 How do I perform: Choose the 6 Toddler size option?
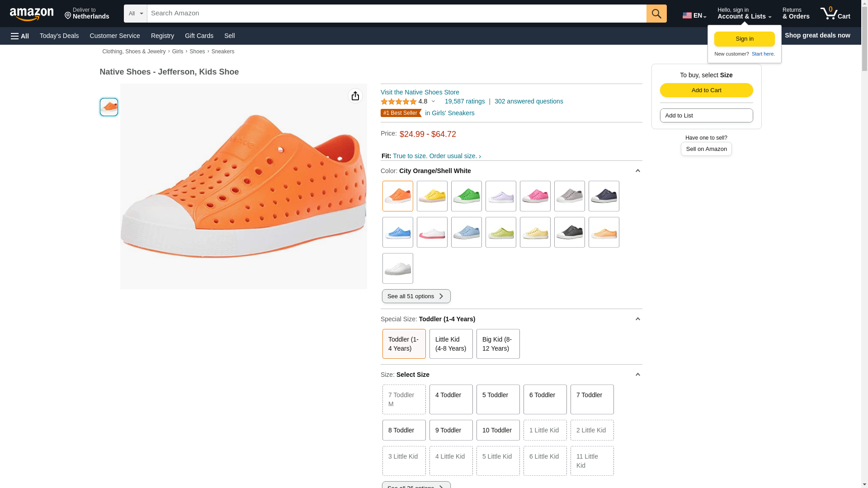coord(545,399)
